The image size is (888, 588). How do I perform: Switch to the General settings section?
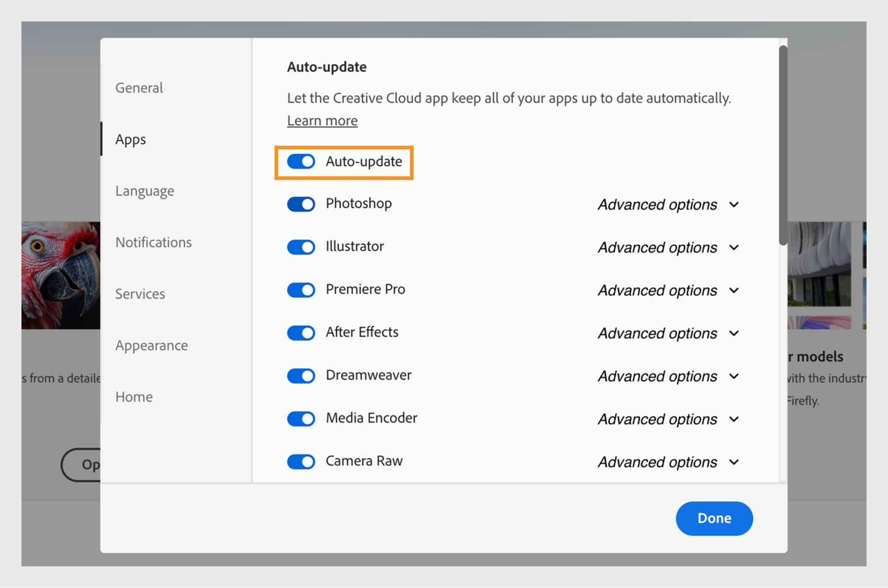pyautogui.click(x=139, y=87)
